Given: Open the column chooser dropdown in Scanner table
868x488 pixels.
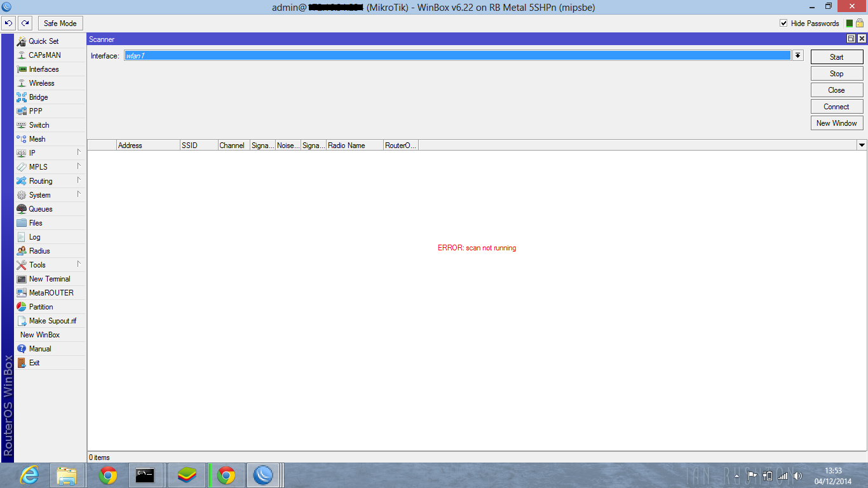Looking at the screenshot, I should [862, 146].
